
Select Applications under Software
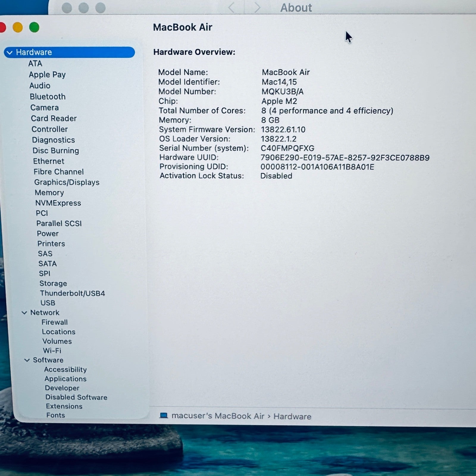point(65,379)
